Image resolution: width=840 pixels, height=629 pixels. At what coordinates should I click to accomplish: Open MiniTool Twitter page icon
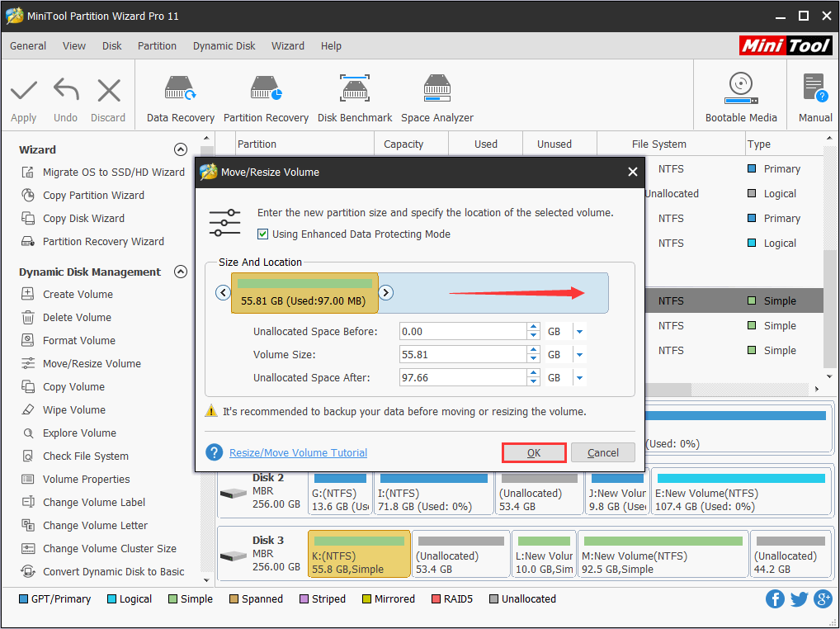[799, 598]
